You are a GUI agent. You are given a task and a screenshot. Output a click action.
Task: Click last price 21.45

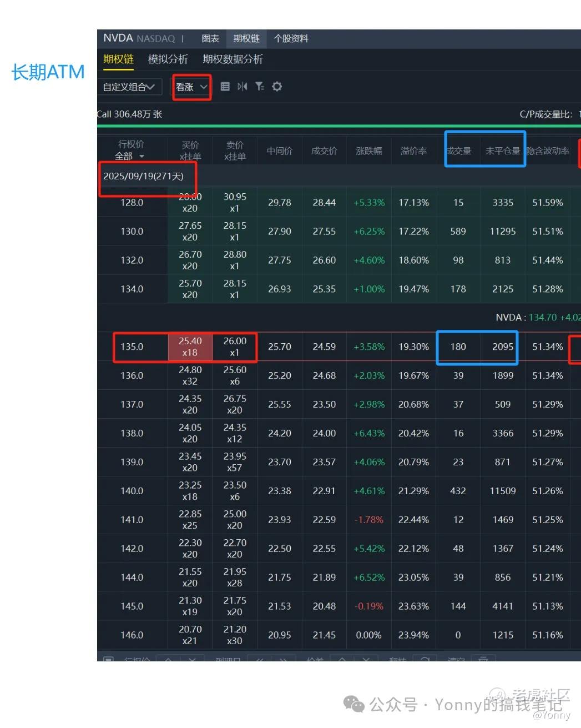coord(324,636)
